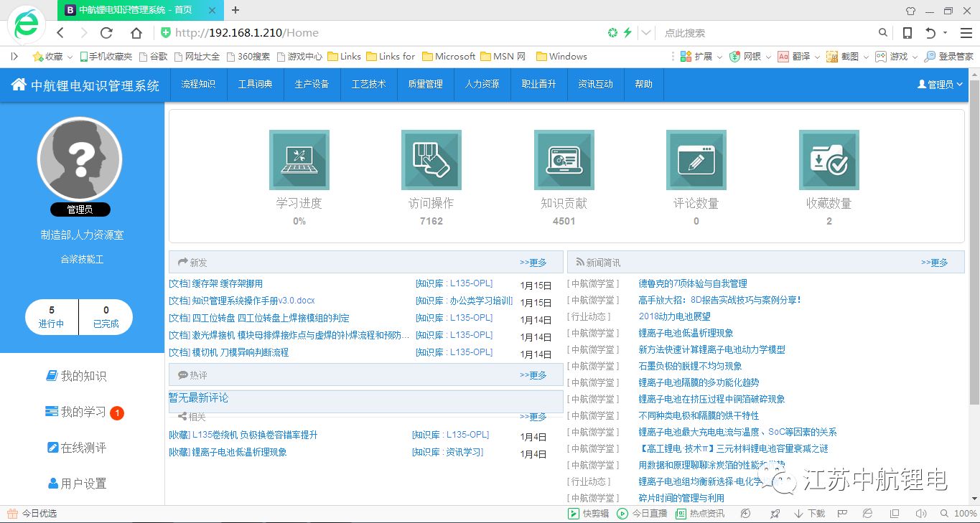The image size is (980, 523).
Task: Click >>更多 in 新闻简讯 section
Action: 935,263
